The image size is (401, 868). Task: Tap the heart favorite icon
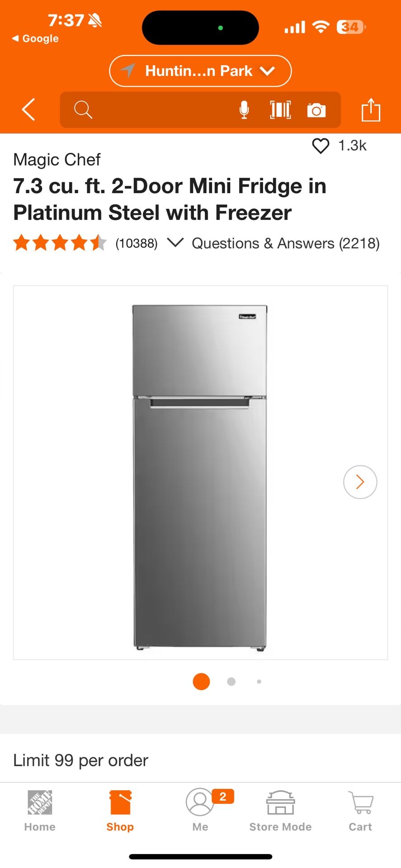(321, 146)
